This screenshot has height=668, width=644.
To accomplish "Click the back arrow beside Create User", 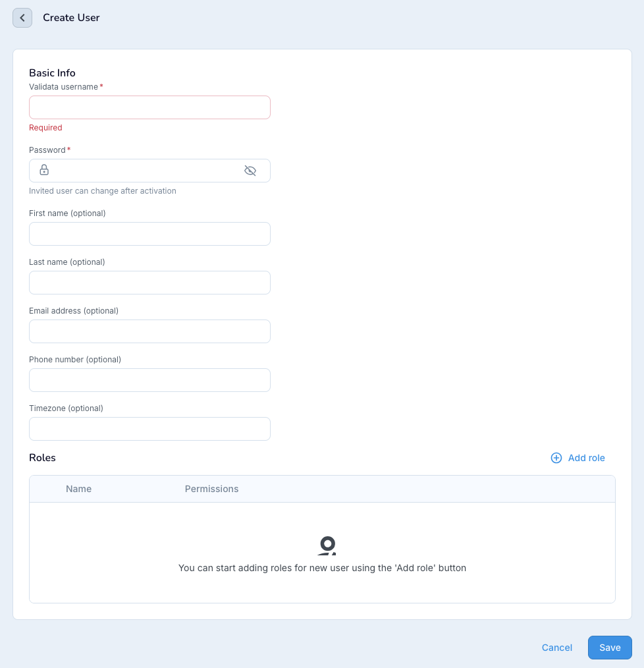I will click(x=22, y=17).
